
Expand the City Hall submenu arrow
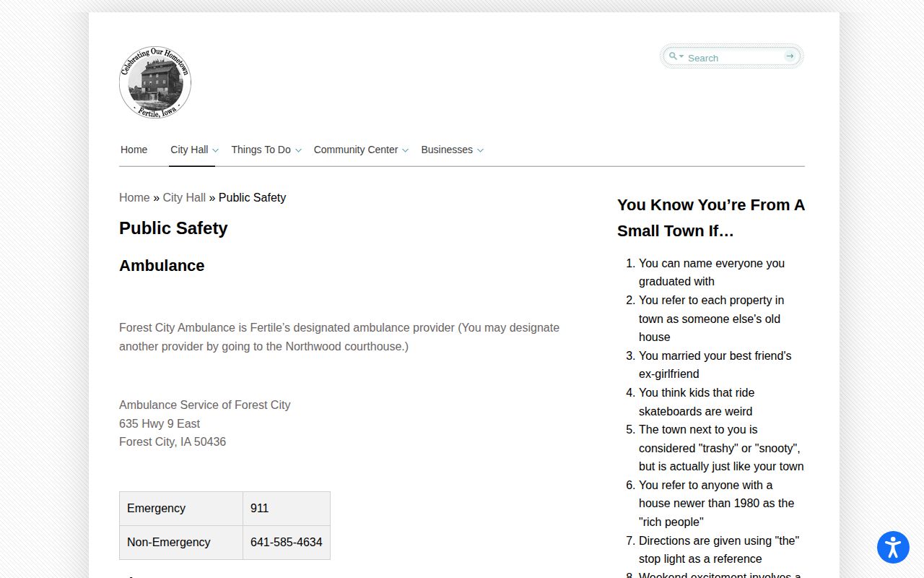215,150
